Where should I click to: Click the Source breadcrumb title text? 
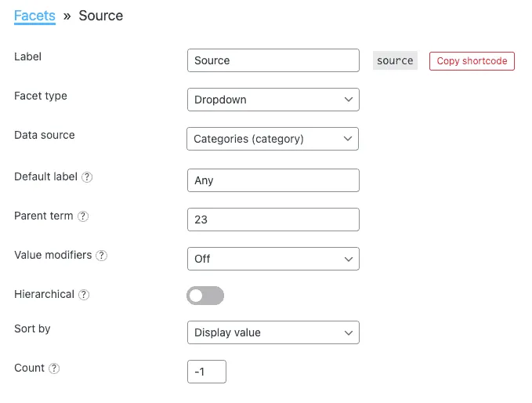coord(101,16)
